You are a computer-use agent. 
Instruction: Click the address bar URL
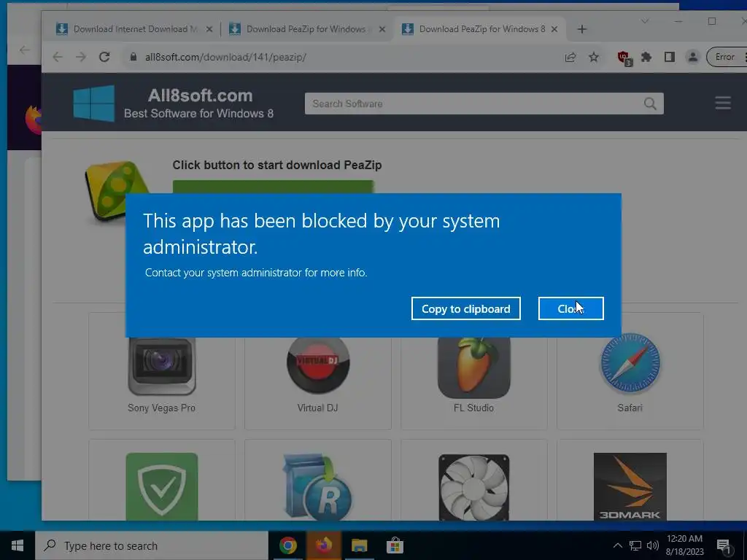[225, 57]
